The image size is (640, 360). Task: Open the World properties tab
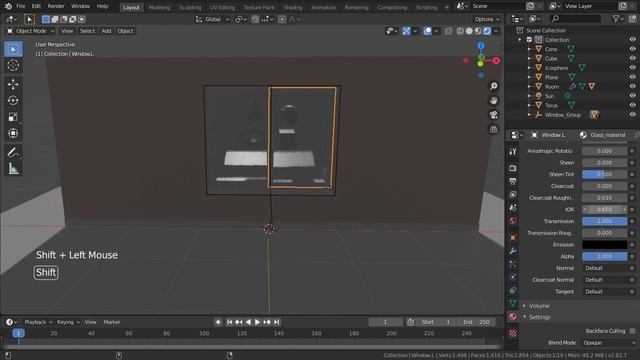pos(513,221)
